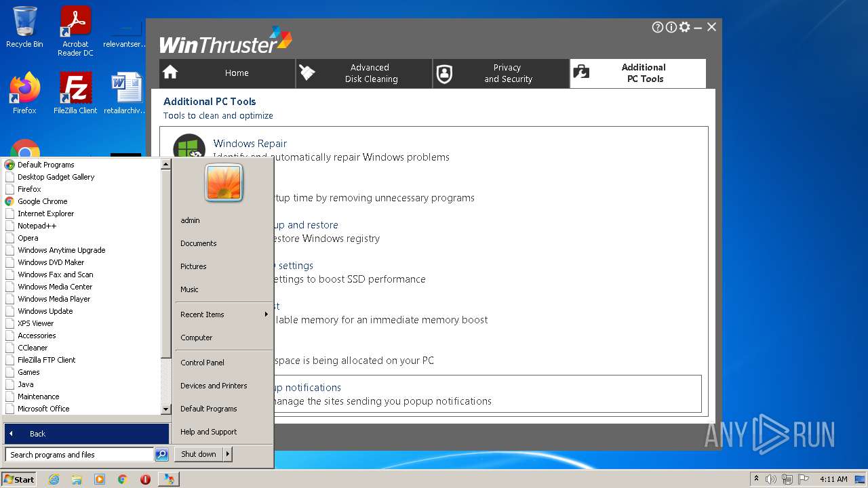Open the admin user folder
The height and width of the screenshot is (488, 868).
point(223,220)
